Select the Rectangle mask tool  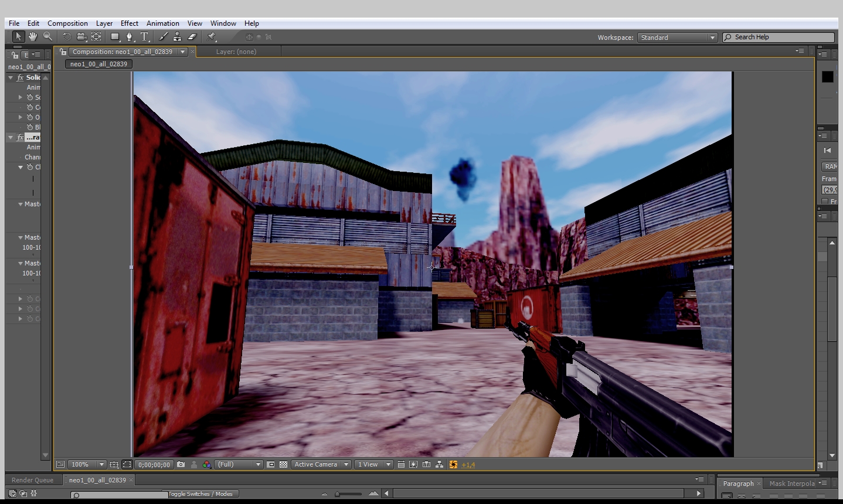pyautogui.click(x=115, y=36)
